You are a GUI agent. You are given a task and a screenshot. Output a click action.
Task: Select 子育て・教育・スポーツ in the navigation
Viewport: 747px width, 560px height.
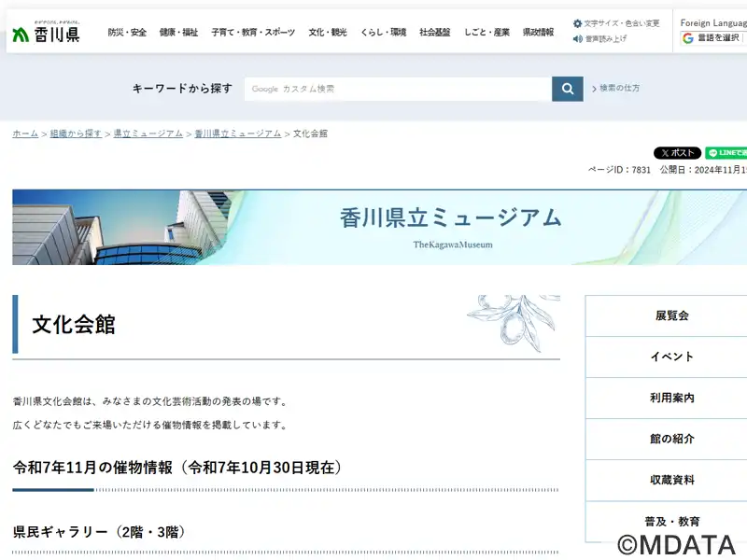pos(253,33)
